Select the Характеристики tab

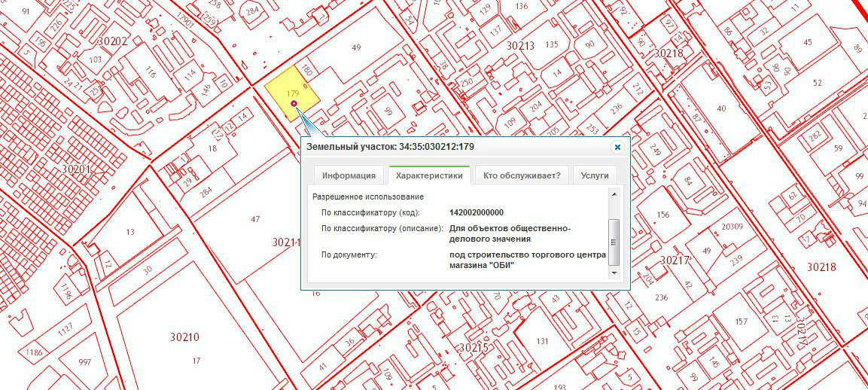click(x=429, y=175)
